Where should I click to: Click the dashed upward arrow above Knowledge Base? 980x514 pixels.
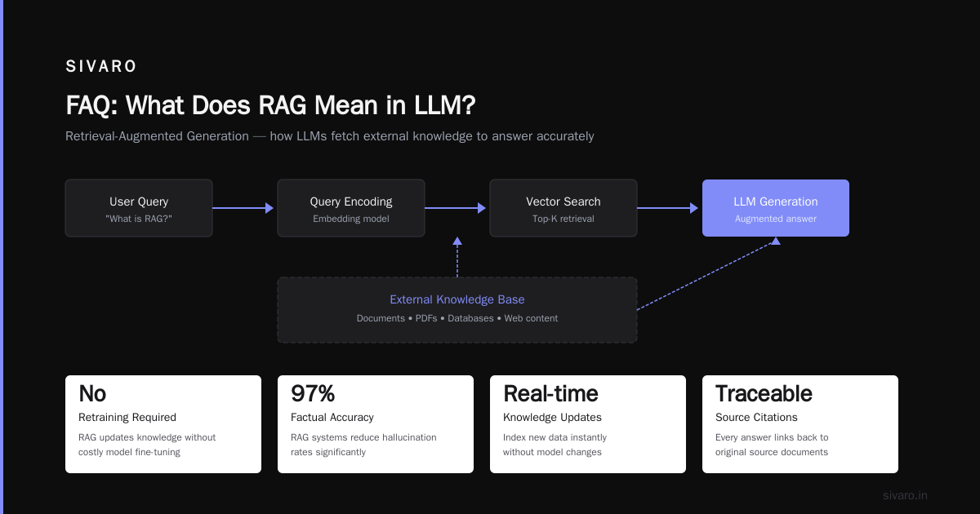pos(457,257)
